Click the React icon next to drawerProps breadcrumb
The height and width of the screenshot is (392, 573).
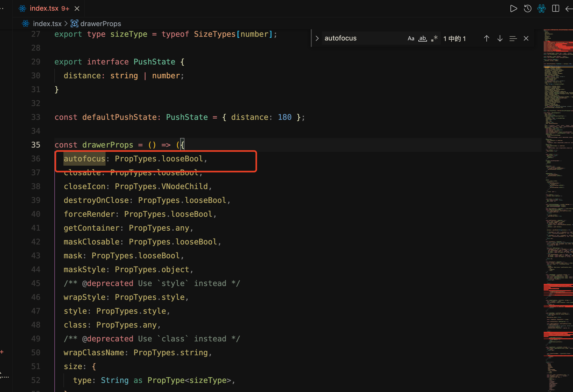(x=74, y=23)
